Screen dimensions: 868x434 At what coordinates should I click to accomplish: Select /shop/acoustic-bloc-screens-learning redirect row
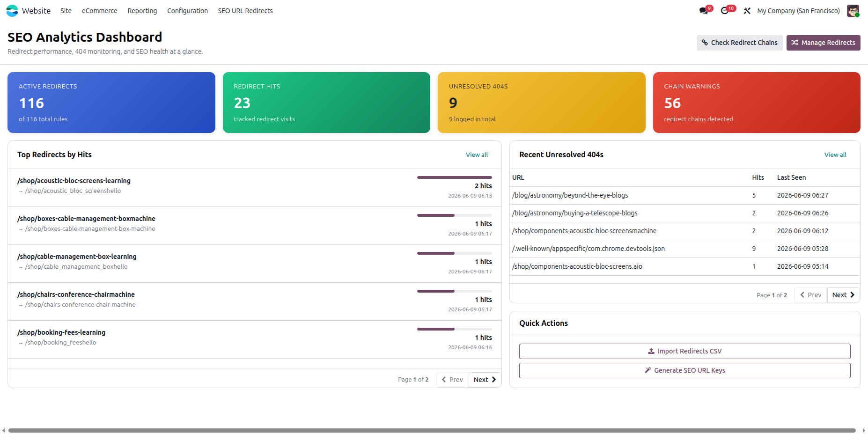[x=255, y=188]
